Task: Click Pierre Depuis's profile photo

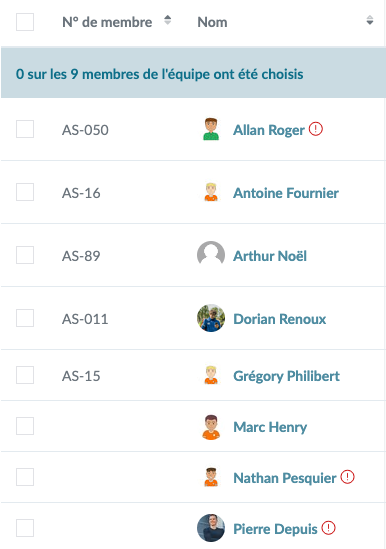Action: (211, 528)
